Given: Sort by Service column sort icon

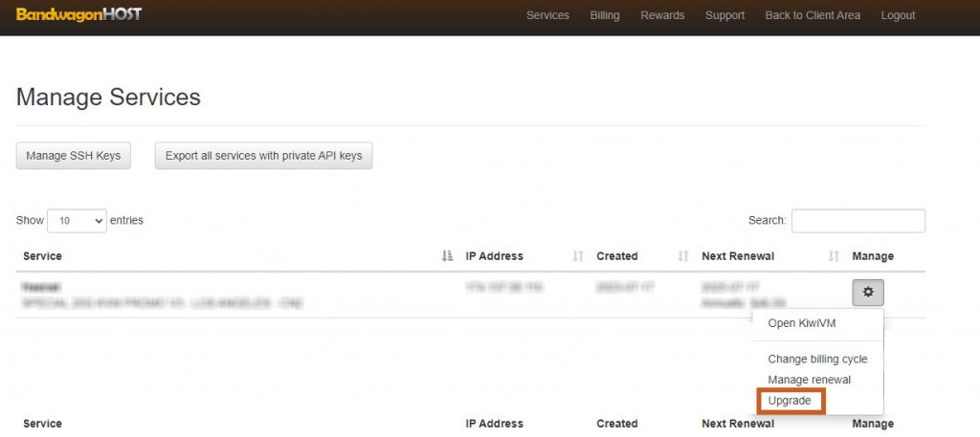Looking at the screenshot, I should tap(447, 256).
